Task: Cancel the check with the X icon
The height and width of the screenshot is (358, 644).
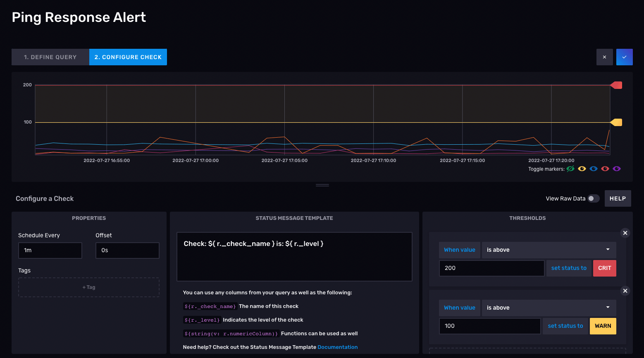Action: (604, 57)
